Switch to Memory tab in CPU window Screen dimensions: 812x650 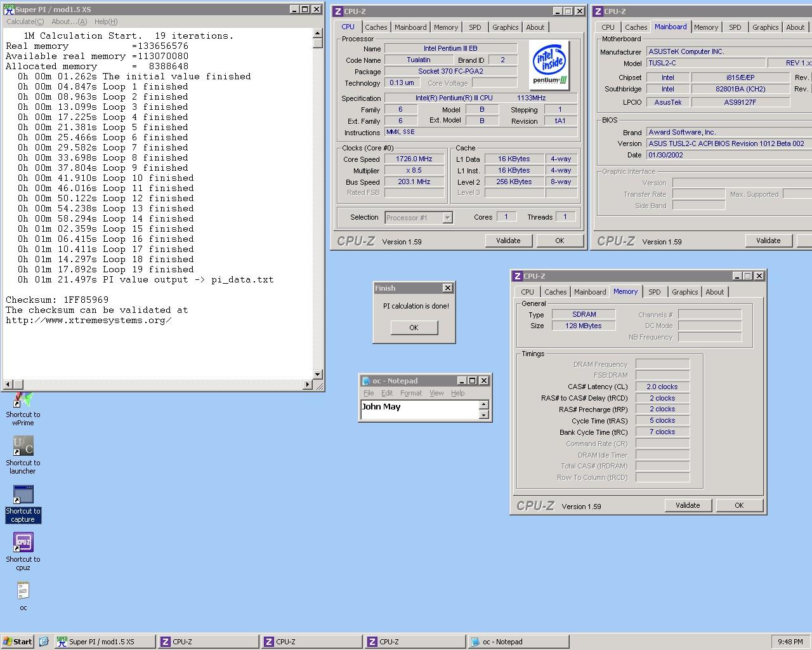tap(446, 27)
